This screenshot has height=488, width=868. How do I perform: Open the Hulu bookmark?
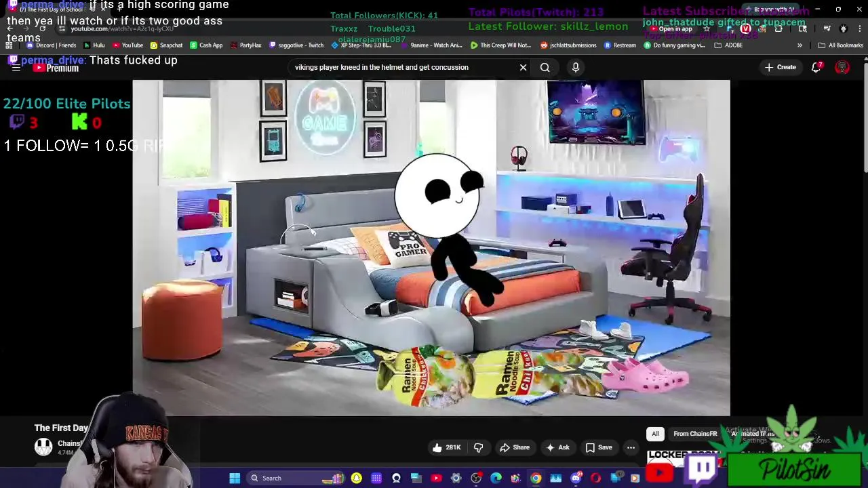point(94,45)
